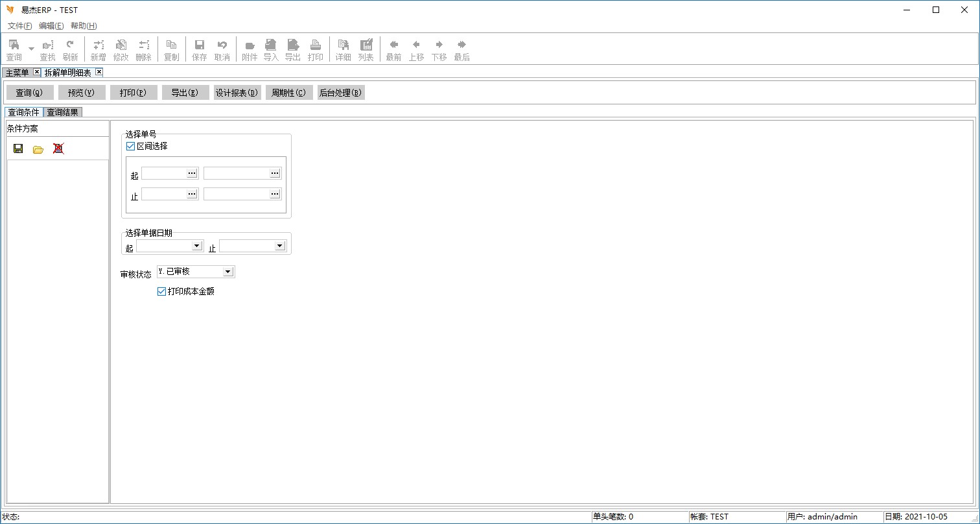Screen dimensions: 980x524
Task: Expand the start date dropdown
Action: pyautogui.click(x=197, y=246)
